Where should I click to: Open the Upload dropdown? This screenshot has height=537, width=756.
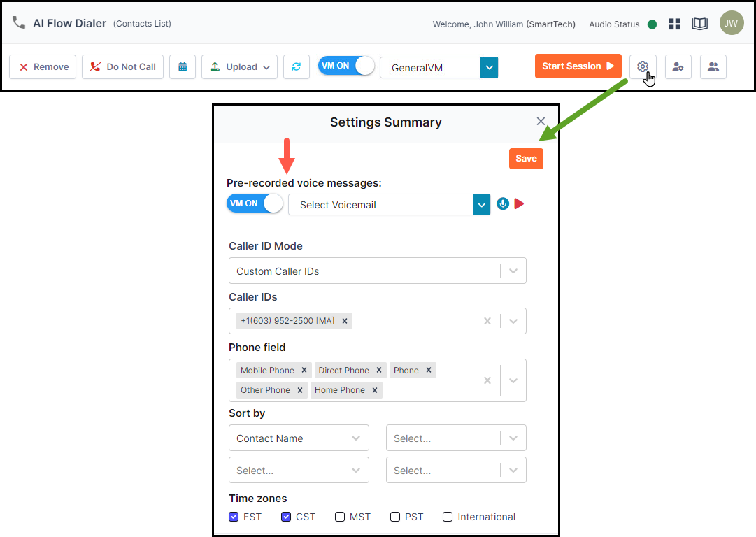[239, 67]
